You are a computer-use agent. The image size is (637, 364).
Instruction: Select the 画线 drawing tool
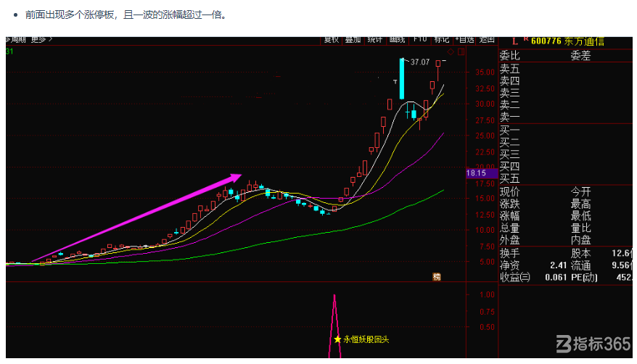coord(397,40)
